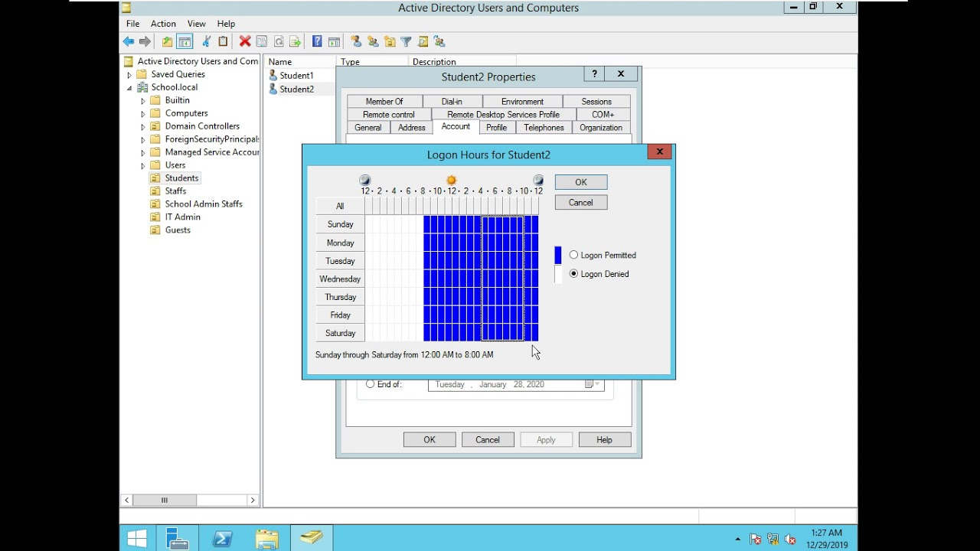Click the Name column header
Screen dimensions: 980x551
coord(300,61)
